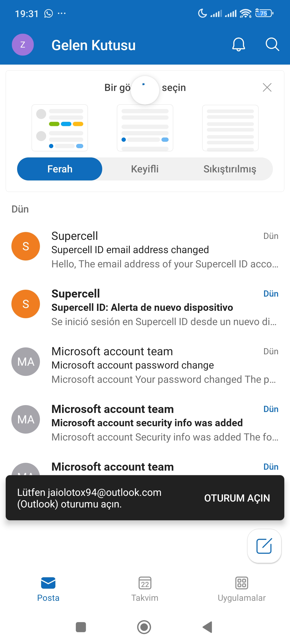290x644 pixels.
Task: Tap the Sıkıştırılmış layout preview thumbnail
Action: point(230,128)
